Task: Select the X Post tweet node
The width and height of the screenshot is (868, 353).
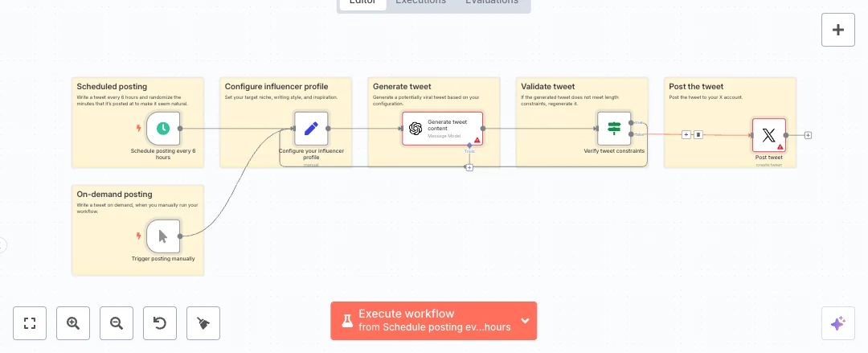Action: point(768,135)
